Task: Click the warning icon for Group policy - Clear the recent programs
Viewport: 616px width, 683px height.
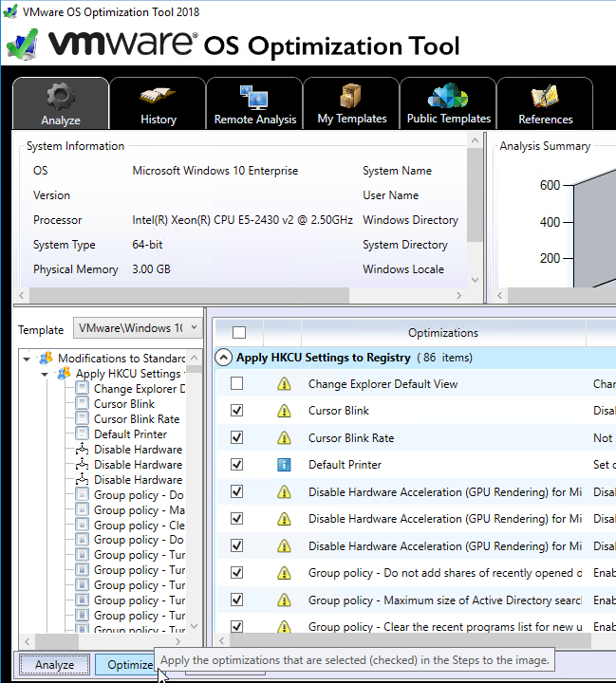Action: pos(284,626)
